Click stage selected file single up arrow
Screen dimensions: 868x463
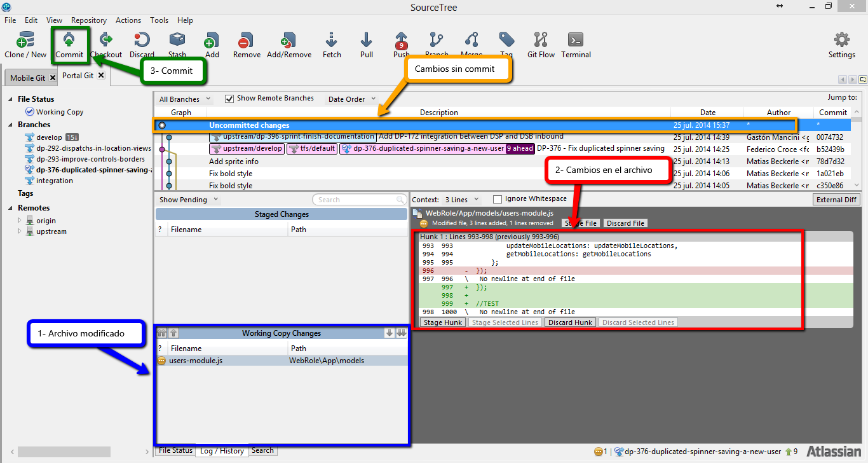173,333
